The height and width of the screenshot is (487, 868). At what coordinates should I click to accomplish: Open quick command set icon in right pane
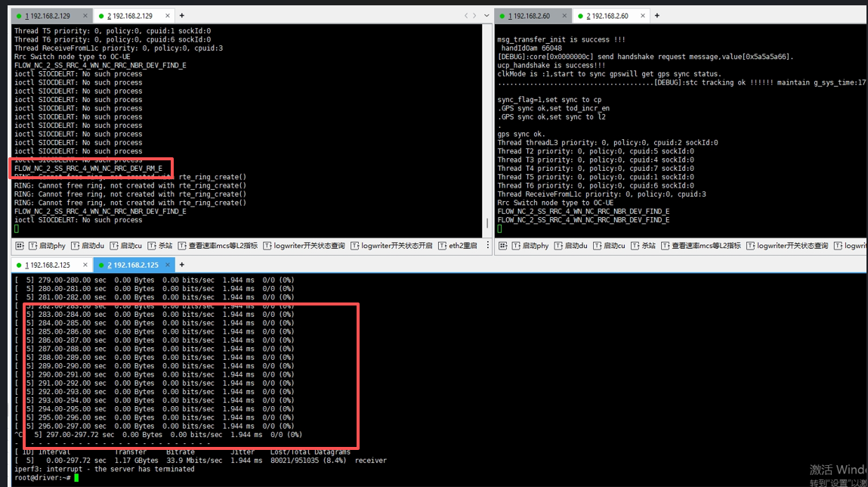tap(502, 246)
